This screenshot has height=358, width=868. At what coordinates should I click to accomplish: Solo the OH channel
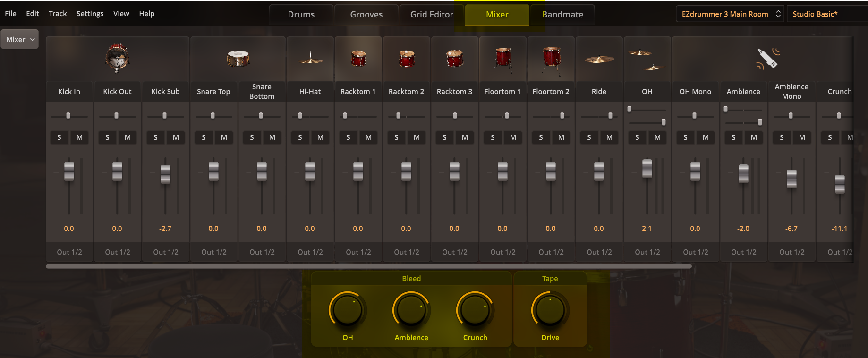pos(637,137)
